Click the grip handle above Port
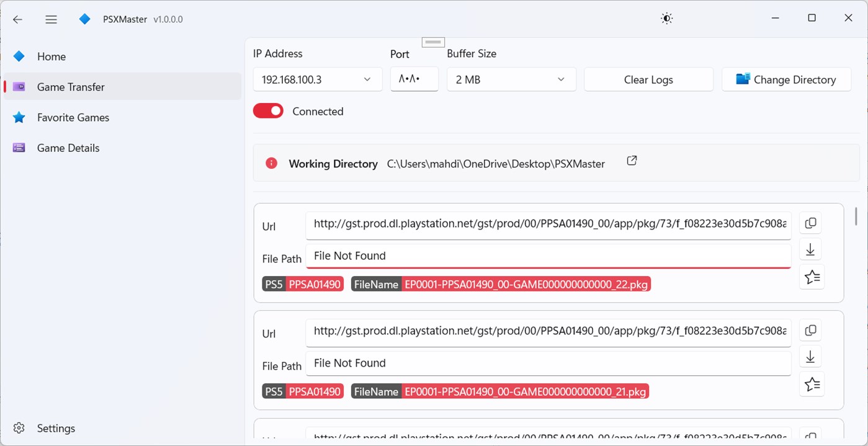 (x=433, y=42)
